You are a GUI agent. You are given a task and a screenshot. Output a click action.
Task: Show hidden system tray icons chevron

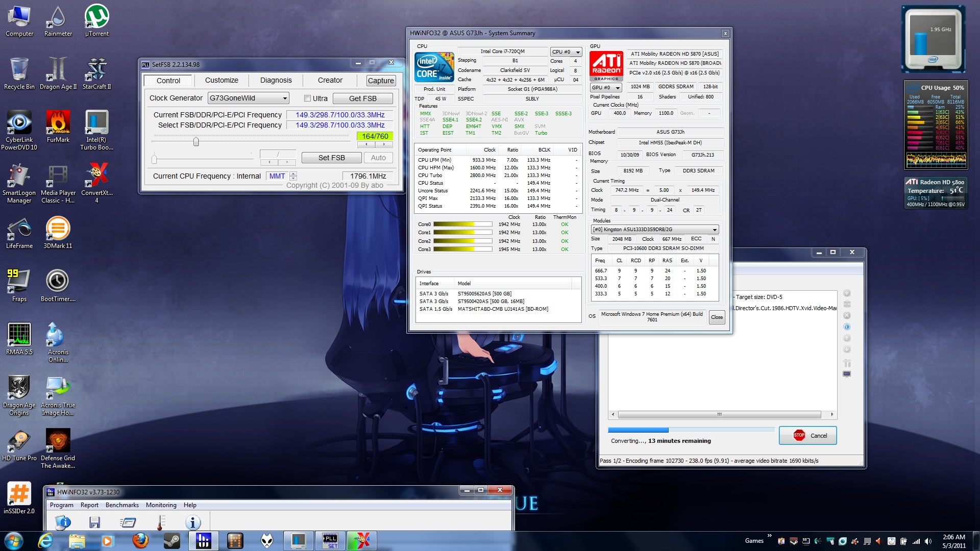769,536
